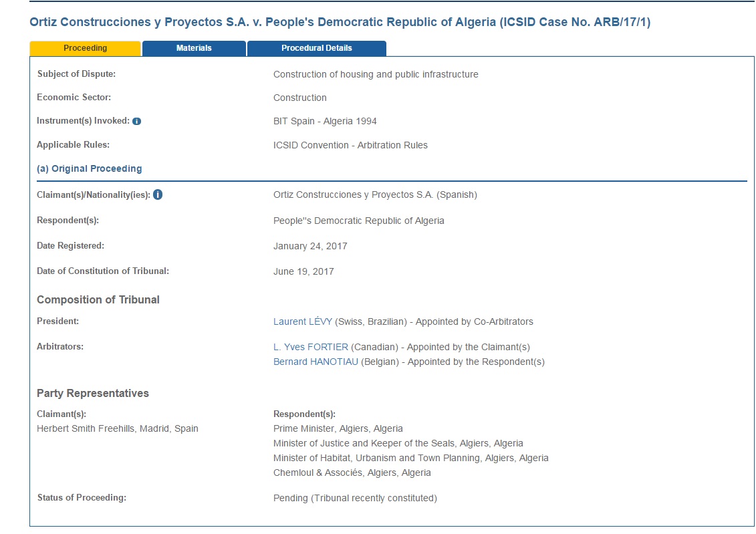This screenshot has height=534, width=756.
Task: Click the Economic Sector value Construction
Action: coord(299,98)
